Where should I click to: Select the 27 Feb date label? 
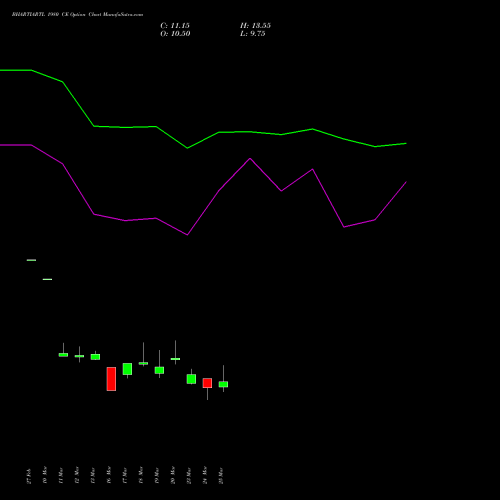29,476
